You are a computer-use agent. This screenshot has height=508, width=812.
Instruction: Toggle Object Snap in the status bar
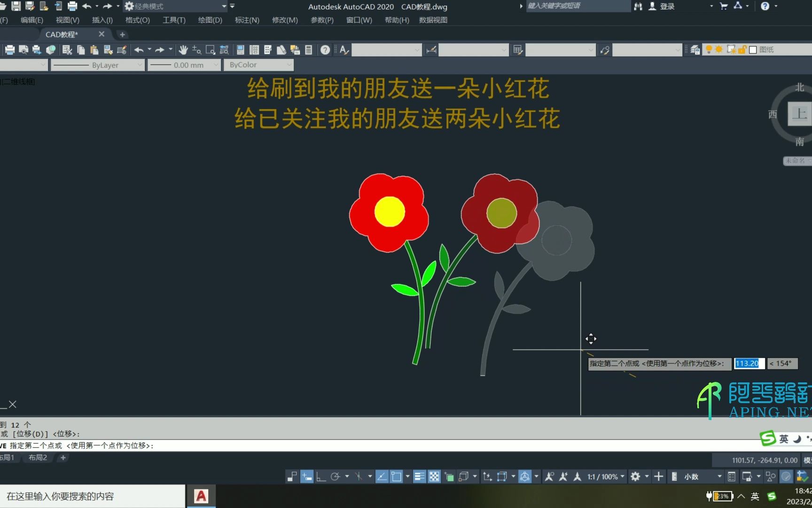click(396, 476)
